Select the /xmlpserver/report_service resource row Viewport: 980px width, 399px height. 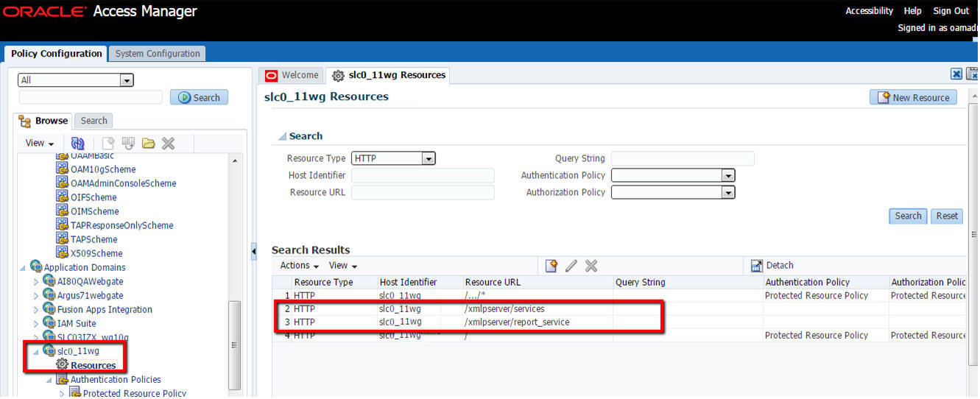click(x=618, y=322)
